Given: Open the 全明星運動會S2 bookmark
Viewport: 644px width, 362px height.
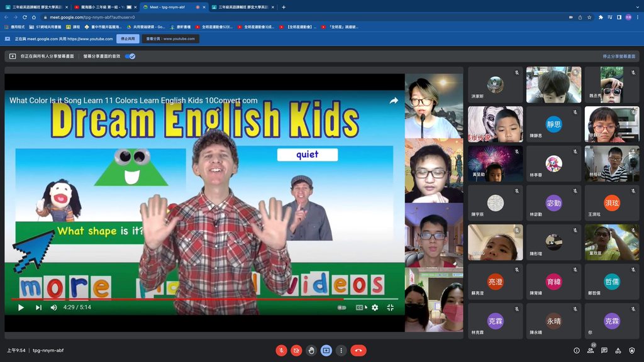Looking at the screenshot, I should [214, 27].
